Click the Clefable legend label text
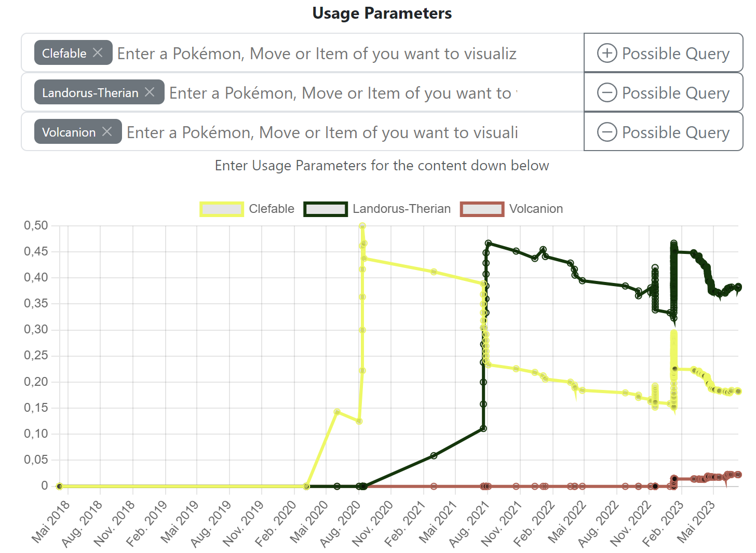This screenshot has width=756, height=553. click(x=272, y=209)
